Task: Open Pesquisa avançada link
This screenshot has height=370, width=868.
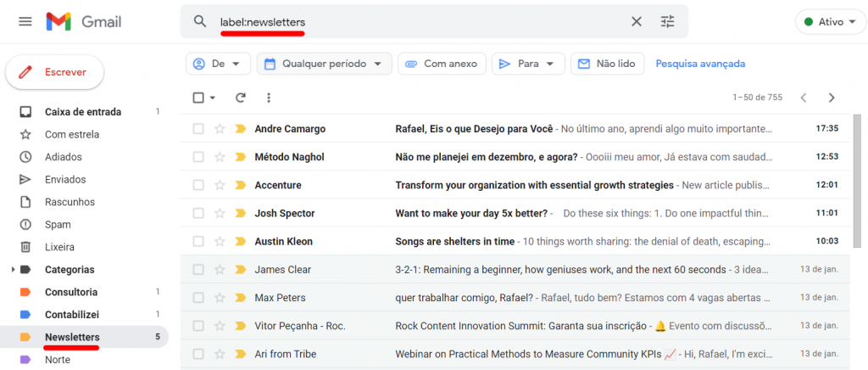Action: point(700,64)
